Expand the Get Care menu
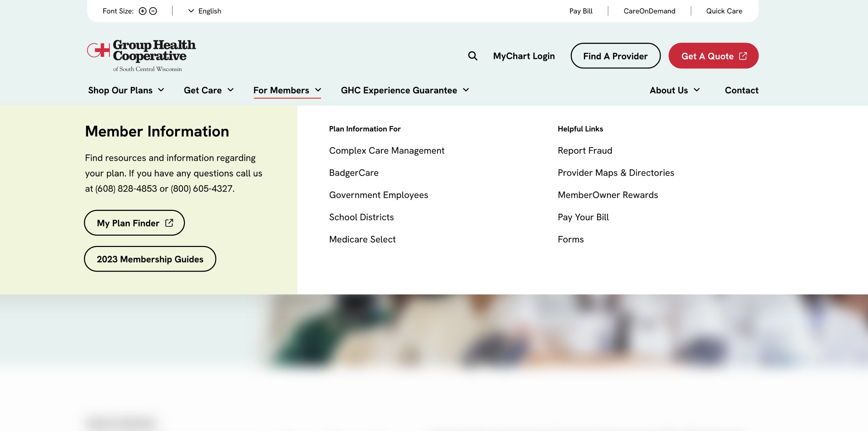The width and height of the screenshot is (868, 431). click(x=209, y=90)
